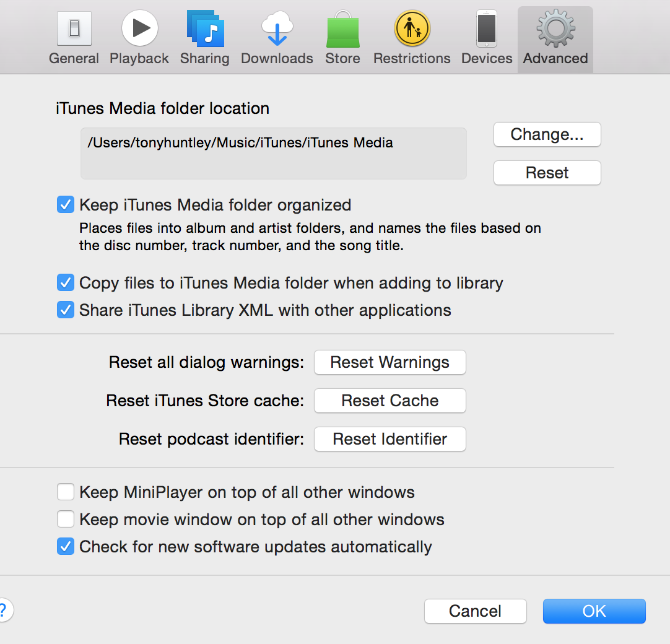670x644 pixels.
Task: Uncheck Keep iTunes Media folder organized
Action: coord(66,205)
